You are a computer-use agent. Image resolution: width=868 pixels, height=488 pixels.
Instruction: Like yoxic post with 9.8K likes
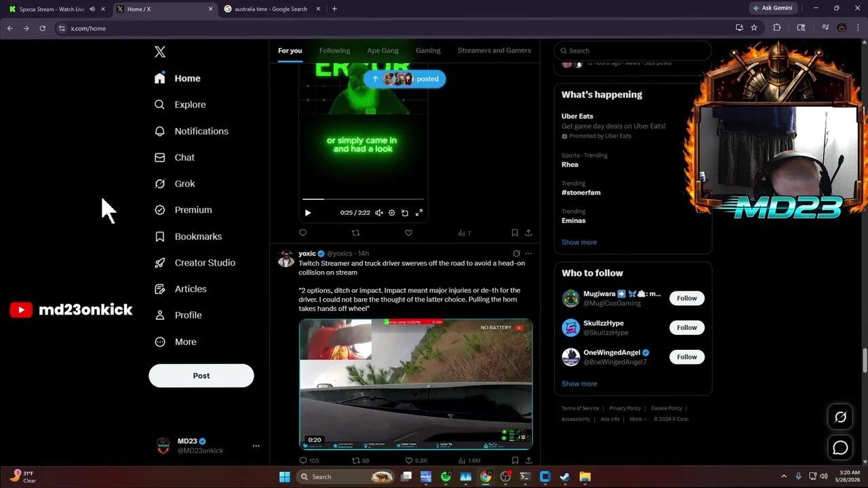pos(416,461)
